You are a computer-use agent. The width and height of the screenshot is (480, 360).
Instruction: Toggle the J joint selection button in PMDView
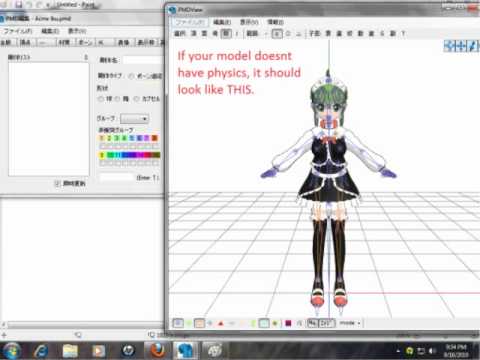[x=237, y=33]
